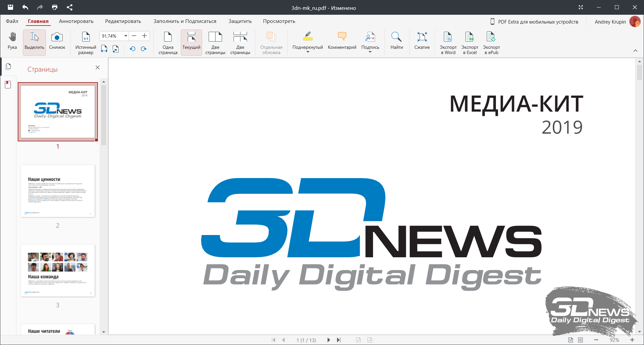Screen dimensions: 644x345
Task: Export the PDF to ePub
Action: coord(491,43)
